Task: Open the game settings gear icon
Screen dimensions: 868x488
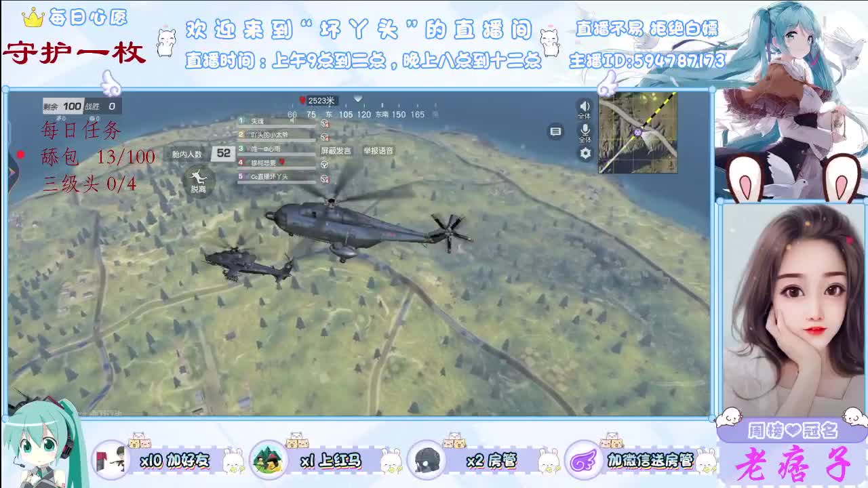Action: click(585, 153)
